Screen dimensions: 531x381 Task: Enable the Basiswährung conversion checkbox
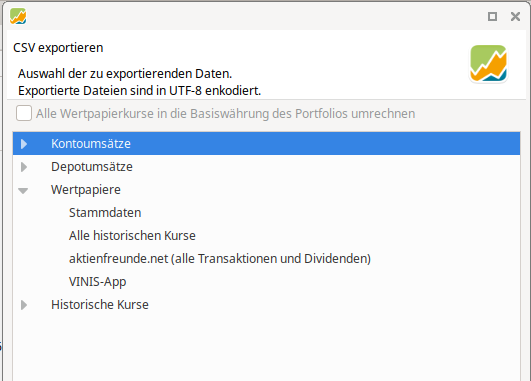24,113
